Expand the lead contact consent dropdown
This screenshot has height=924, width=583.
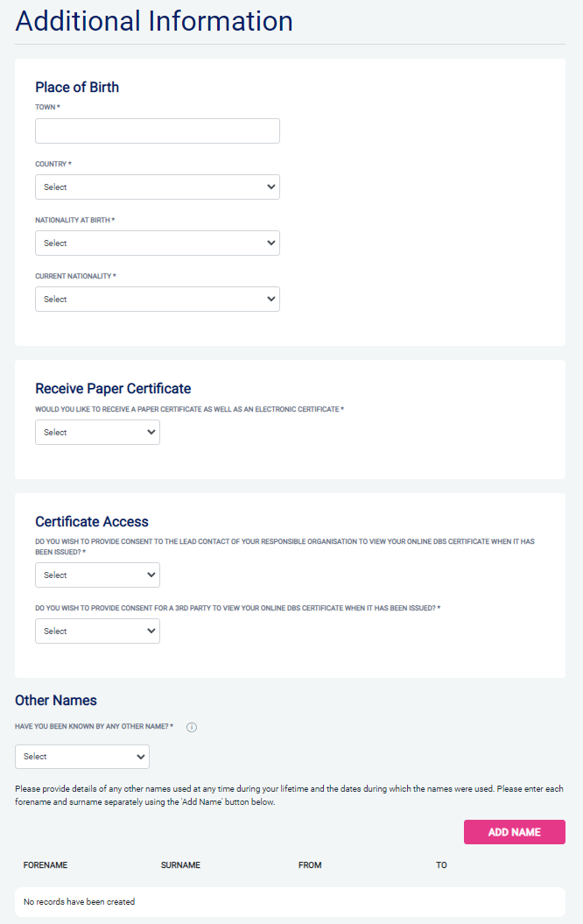[97, 575]
